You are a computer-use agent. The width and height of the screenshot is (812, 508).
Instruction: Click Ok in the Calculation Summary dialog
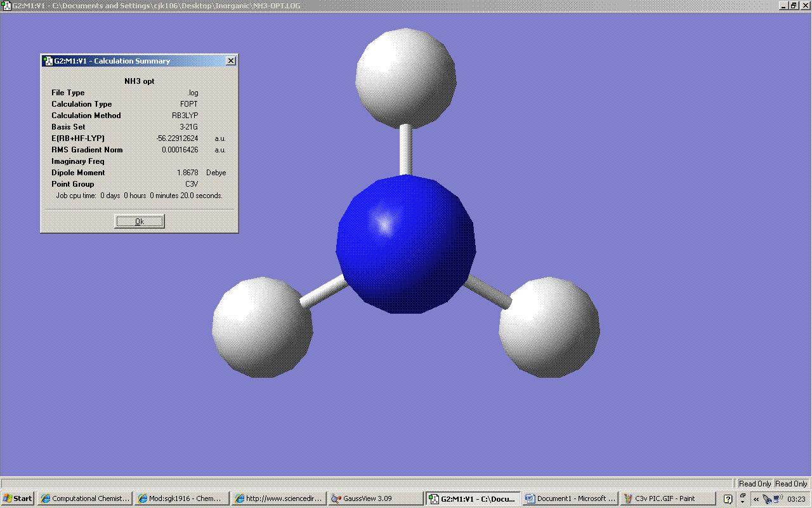coord(140,221)
